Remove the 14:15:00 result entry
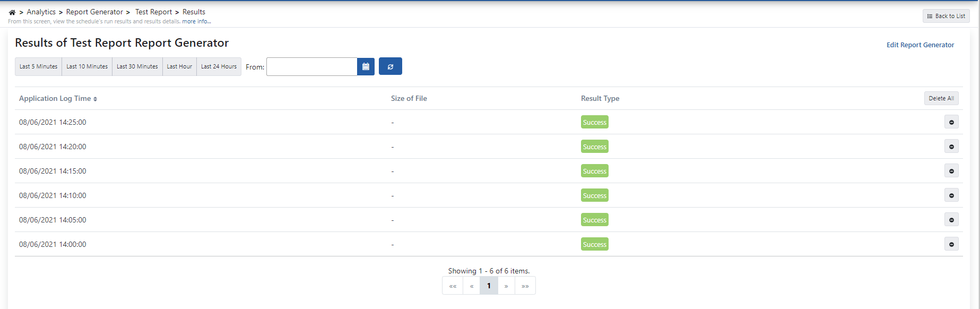980x309 pixels. tap(951, 171)
